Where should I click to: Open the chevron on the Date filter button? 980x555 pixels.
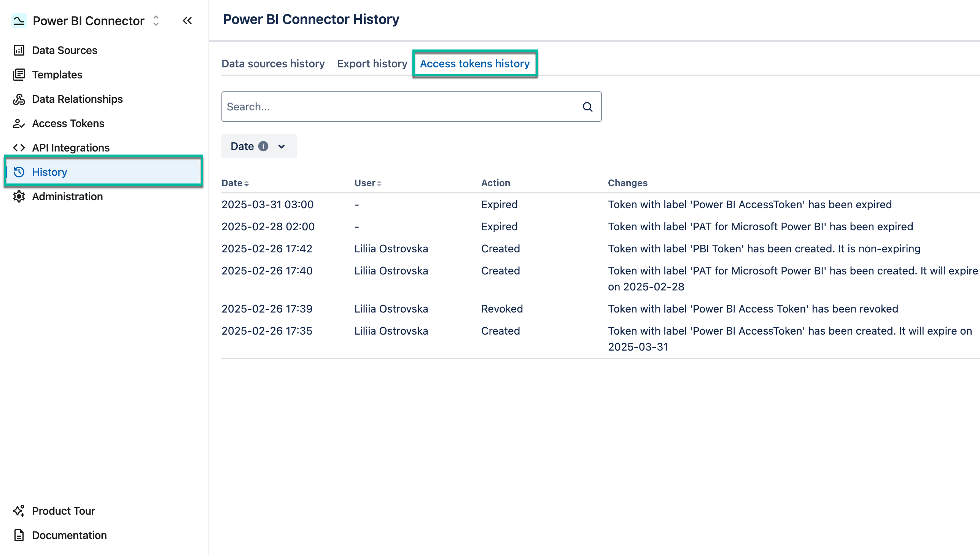[x=281, y=146]
